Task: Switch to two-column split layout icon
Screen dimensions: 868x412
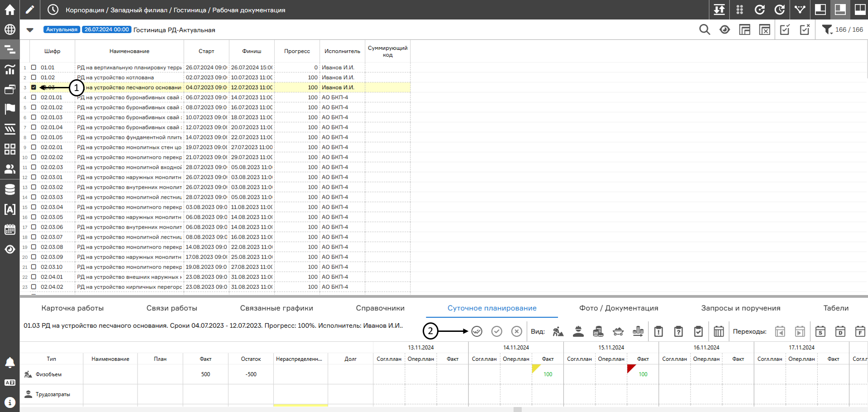Action: coord(860,10)
